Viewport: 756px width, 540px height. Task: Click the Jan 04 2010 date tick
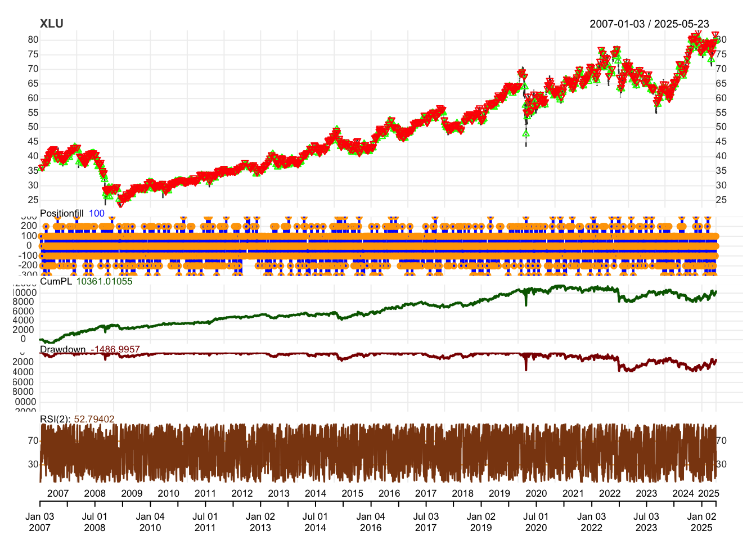pyautogui.click(x=150, y=522)
